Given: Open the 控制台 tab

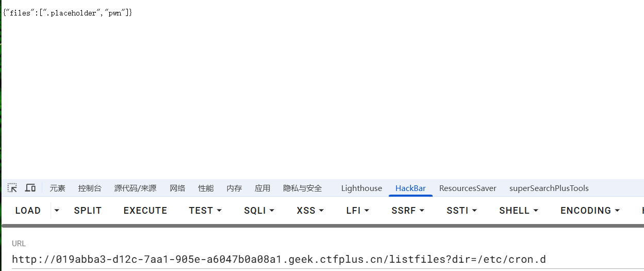Looking at the screenshot, I should click(x=90, y=188).
